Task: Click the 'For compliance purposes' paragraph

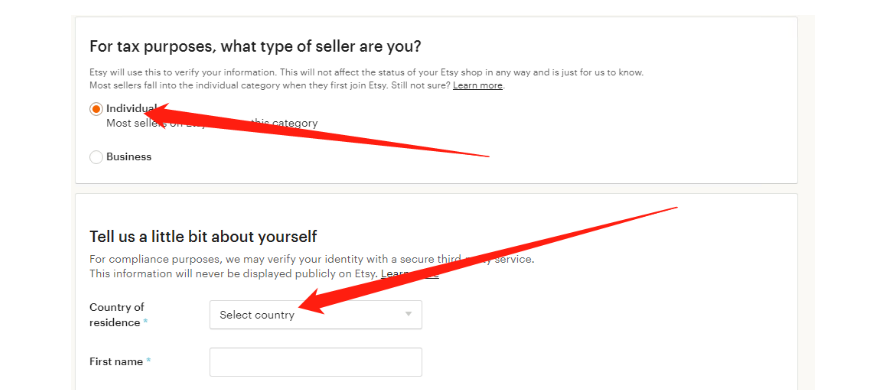Action: (x=311, y=267)
